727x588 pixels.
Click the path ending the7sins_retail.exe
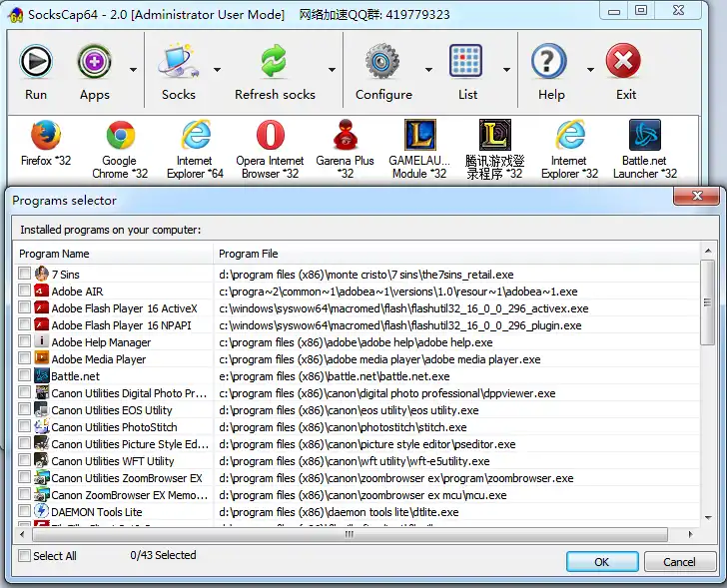(366, 275)
